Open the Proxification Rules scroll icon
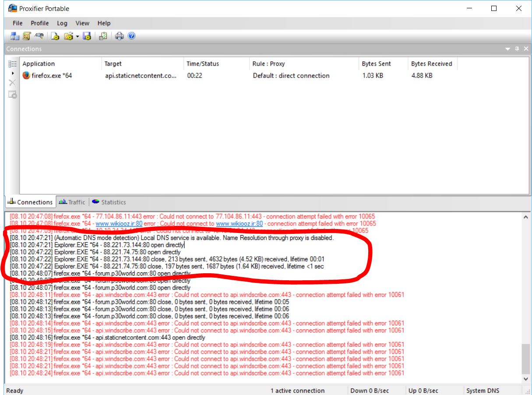 click(27, 36)
